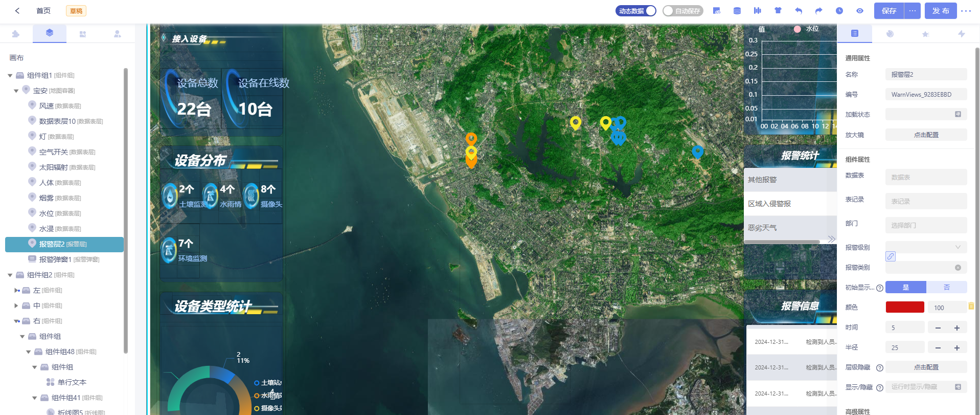Open the 加载状态 config icon
980x415 pixels.
(x=958, y=114)
